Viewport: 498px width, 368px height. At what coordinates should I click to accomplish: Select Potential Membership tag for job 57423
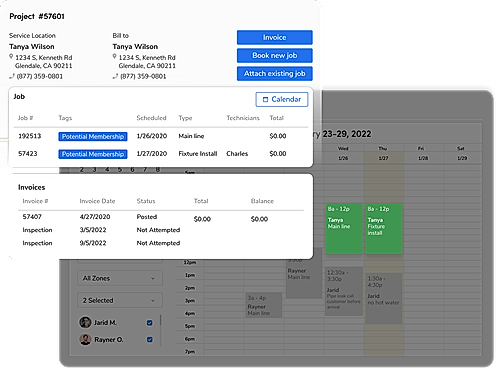coord(93,154)
